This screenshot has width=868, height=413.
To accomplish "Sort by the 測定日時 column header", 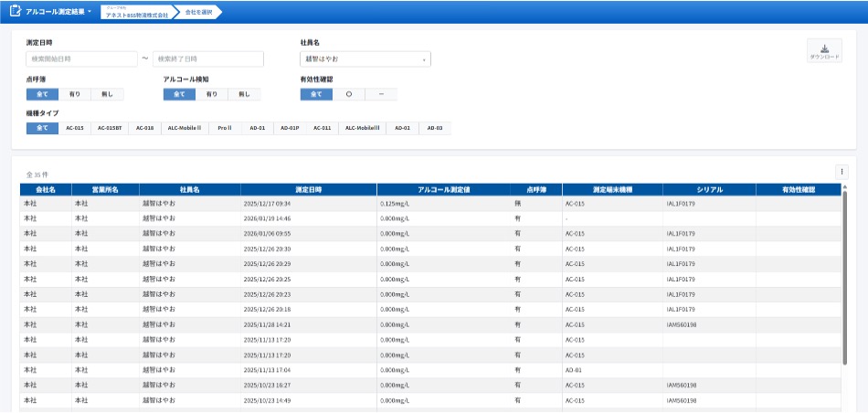I will [308, 189].
